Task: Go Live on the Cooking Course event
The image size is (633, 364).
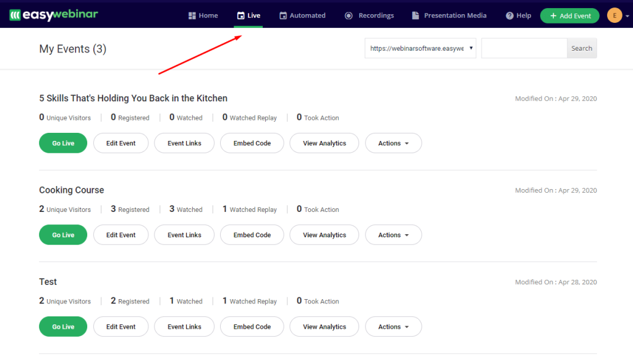Action: click(x=62, y=235)
